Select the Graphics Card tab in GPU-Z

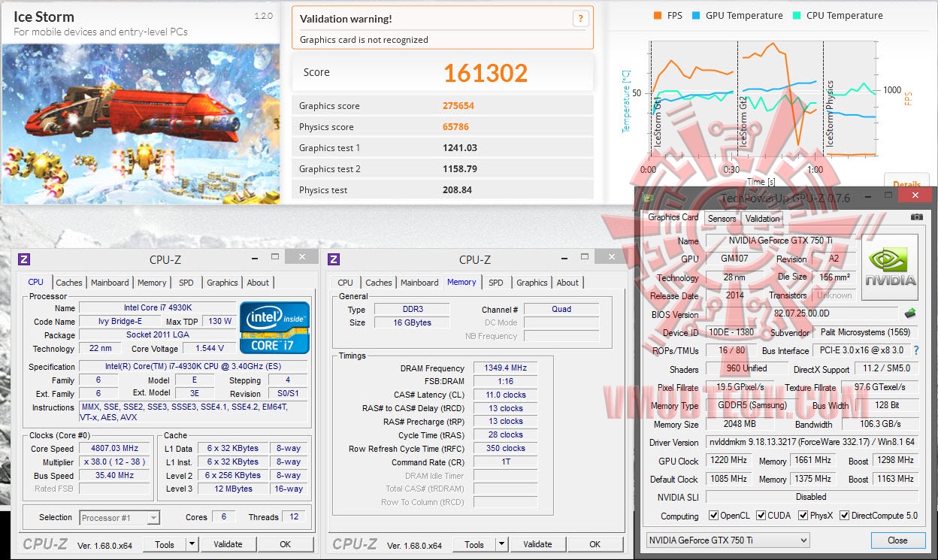(x=673, y=217)
